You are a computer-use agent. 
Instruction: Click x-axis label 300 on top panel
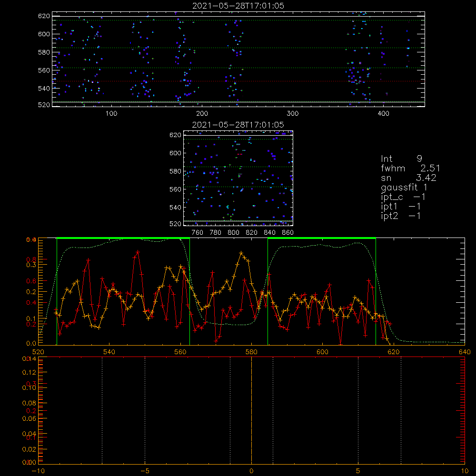point(293,114)
